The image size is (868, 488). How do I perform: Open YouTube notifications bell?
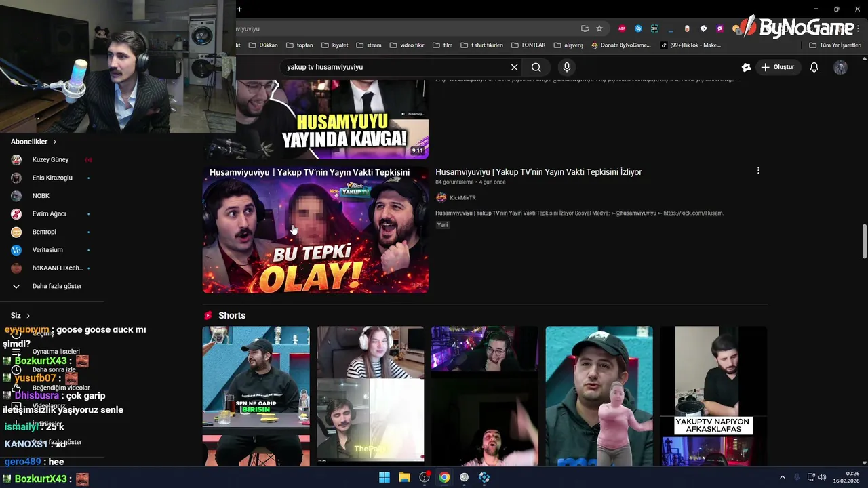[814, 67]
